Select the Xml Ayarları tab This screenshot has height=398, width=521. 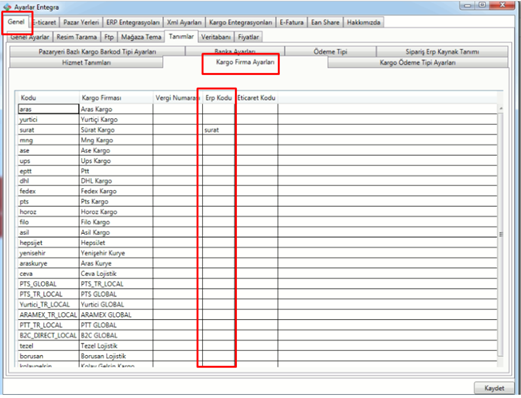pos(184,22)
